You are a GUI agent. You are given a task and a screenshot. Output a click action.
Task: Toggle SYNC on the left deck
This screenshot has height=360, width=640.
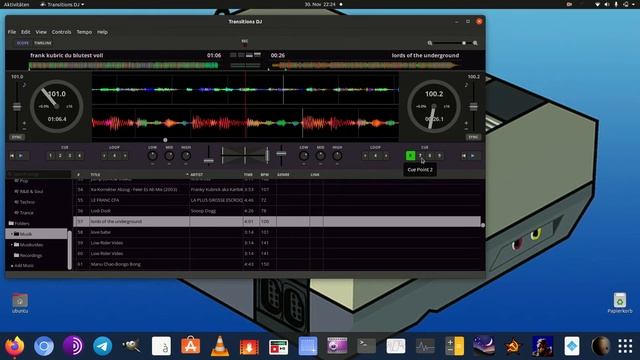(17, 137)
